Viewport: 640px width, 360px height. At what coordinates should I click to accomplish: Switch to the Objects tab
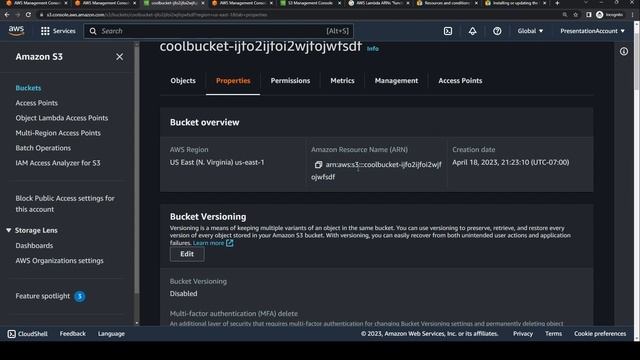[x=183, y=80]
